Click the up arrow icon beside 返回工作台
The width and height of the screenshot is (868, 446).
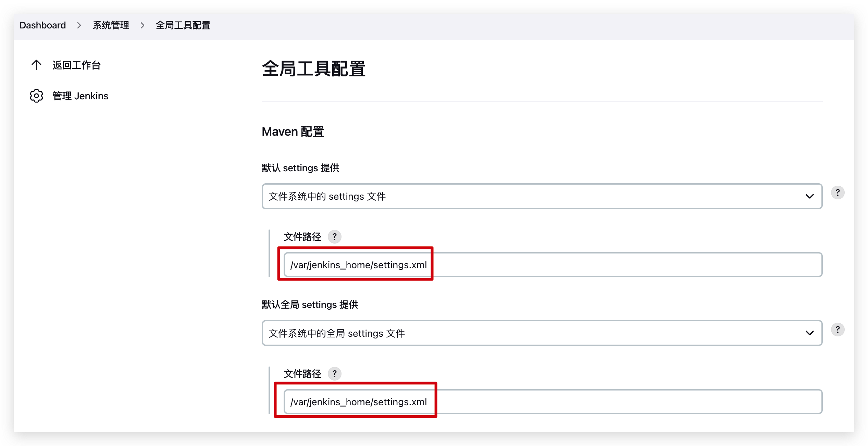(36, 65)
